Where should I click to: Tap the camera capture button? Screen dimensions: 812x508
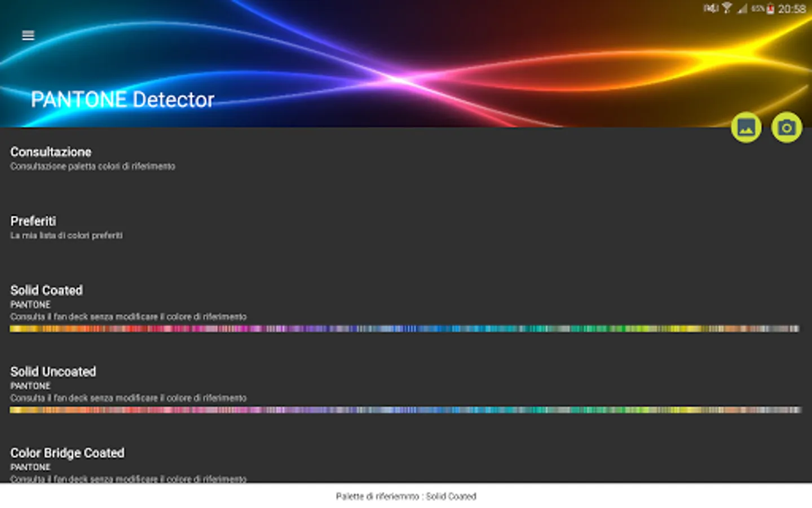787,128
